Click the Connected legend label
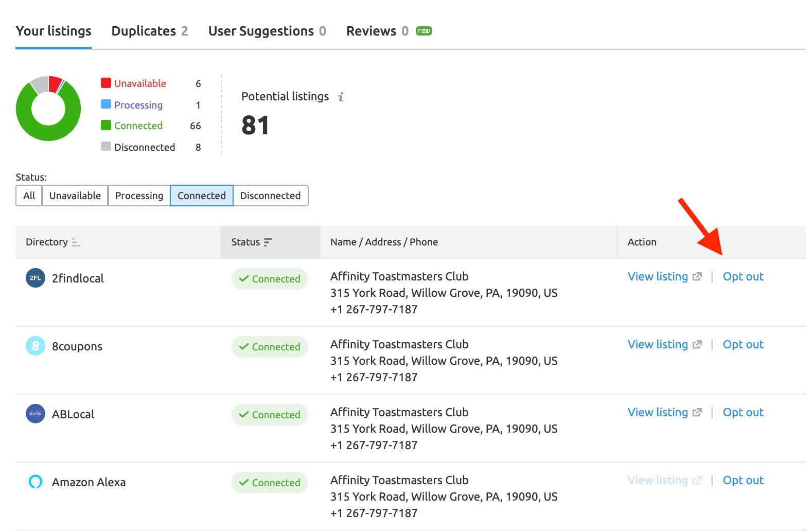 click(x=138, y=126)
